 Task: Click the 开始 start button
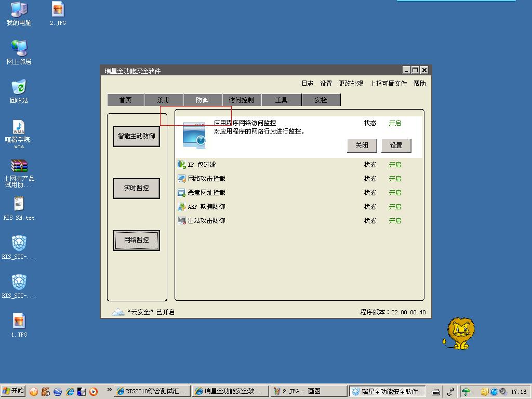coord(13,391)
